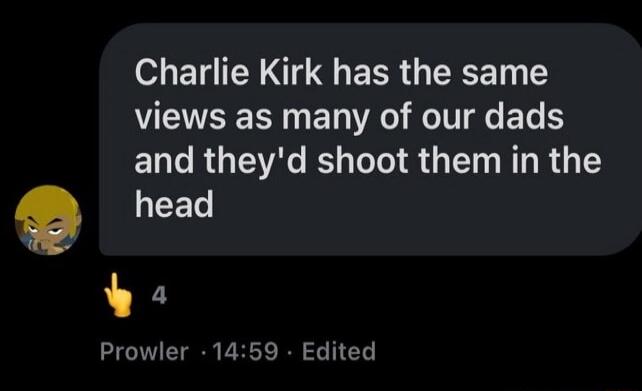Click the word them in third line
Viewport: 642px width, 391px height.
click(x=460, y=160)
